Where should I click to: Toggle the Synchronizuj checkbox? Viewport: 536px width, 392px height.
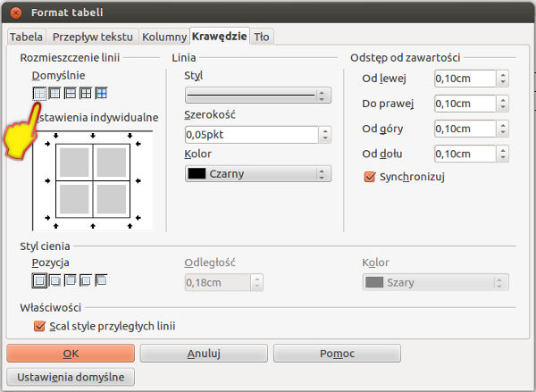(371, 177)
